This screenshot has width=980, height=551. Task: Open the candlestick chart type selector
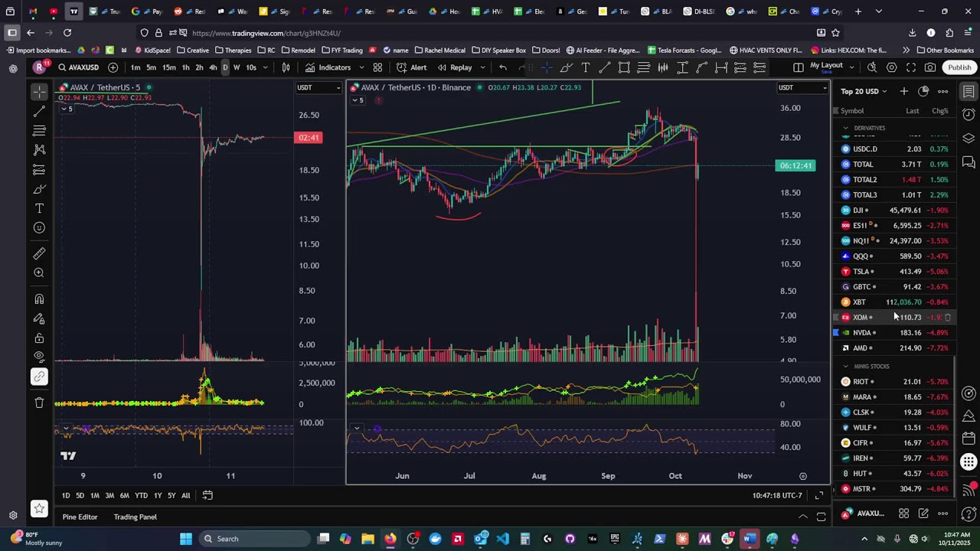tap(286, 67)
